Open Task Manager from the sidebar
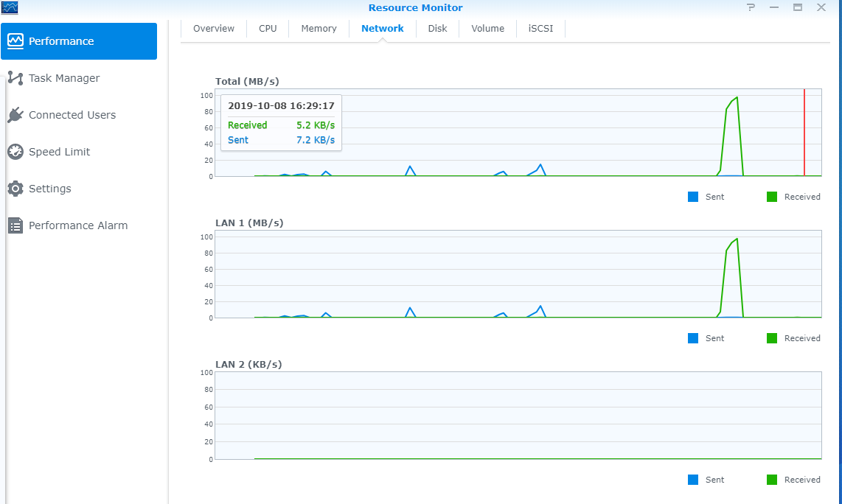Viewport: 842px width, 504px height. pos(15,77)
